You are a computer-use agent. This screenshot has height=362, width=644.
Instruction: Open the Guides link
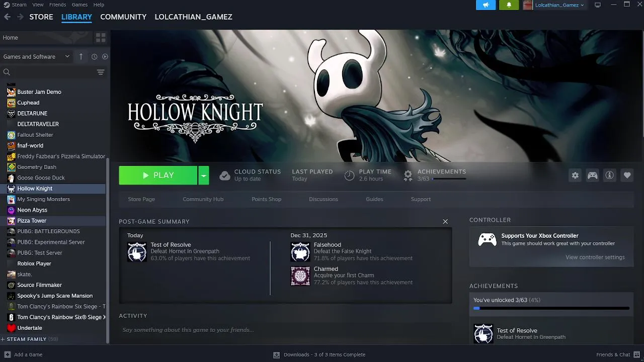[x=374, y=199]
